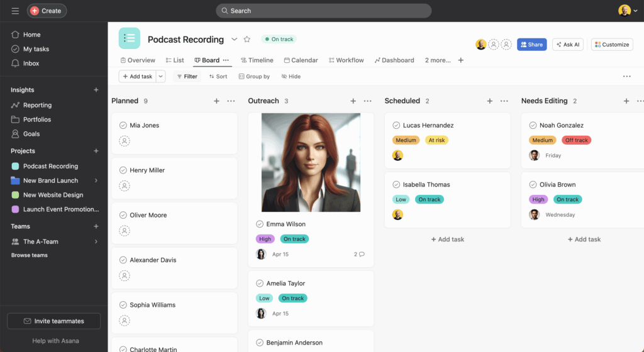Mark Emma Wilson task complete

[260, 224]
